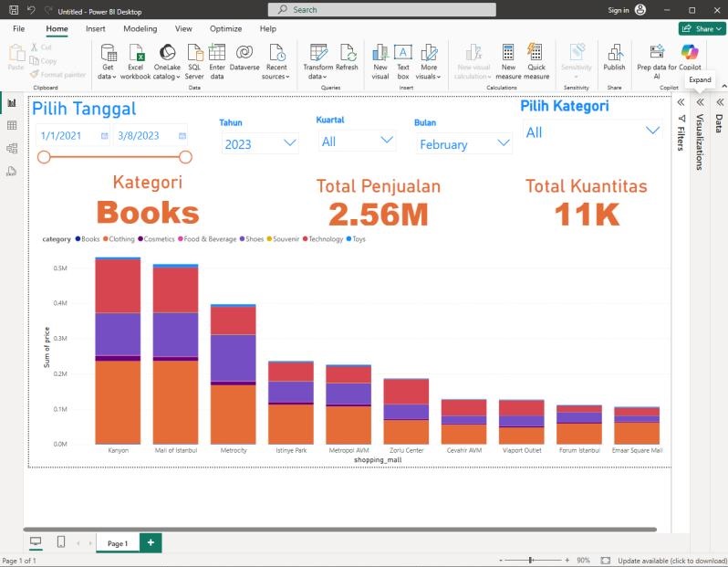This screenshot has height=567, width=728.
Task: Click the Refresh data icon
Action: pos(347,53)
